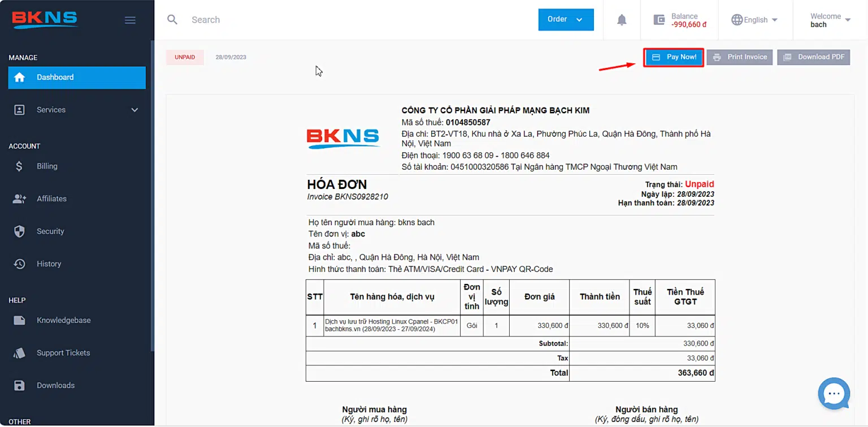Viewport: 868px width, 427px height.
Task: Click the search magnifier icon
Action: tap(172, 20)
